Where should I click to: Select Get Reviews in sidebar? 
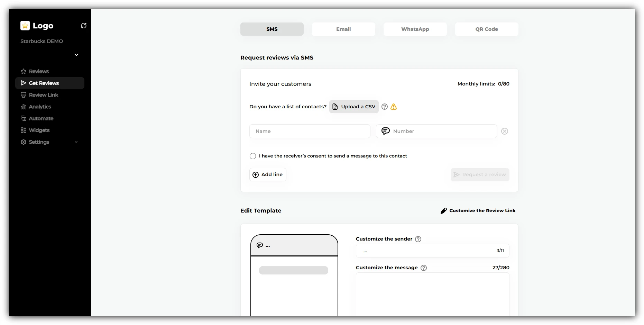pyautogui.click(x=50, y=83)
